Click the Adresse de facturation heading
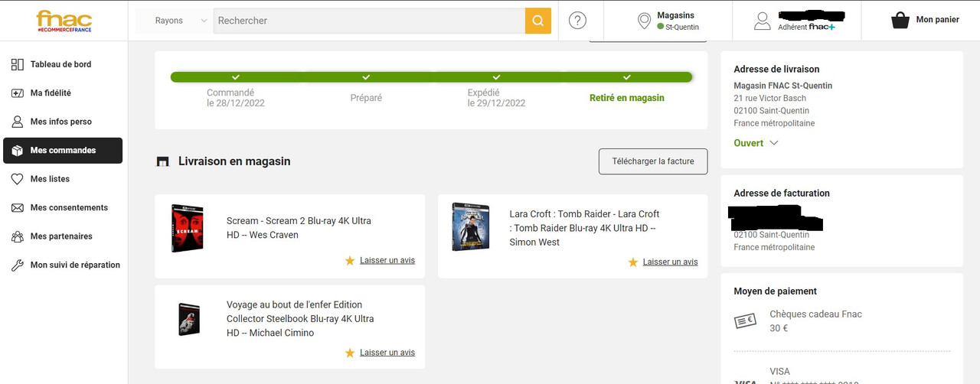This screenshot has width=980, height=384. pos(782,194)
